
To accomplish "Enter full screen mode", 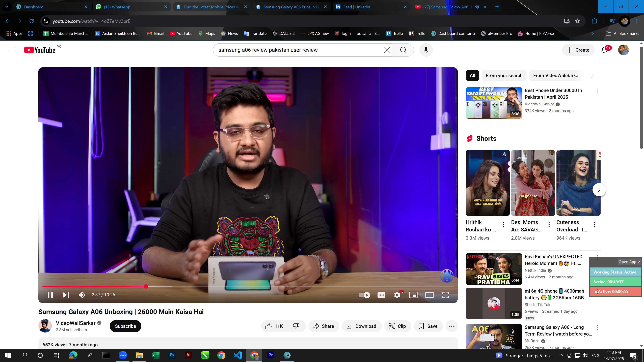I will coord(445,295).
